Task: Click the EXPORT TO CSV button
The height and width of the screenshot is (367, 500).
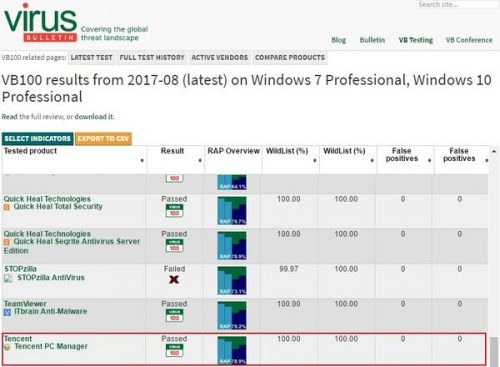Action: click(103, 138)
